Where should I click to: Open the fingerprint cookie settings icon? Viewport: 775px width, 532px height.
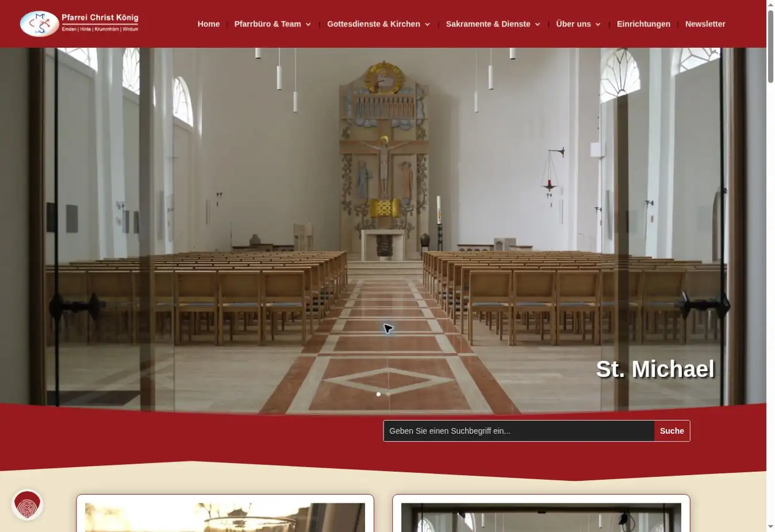(27, 504)
